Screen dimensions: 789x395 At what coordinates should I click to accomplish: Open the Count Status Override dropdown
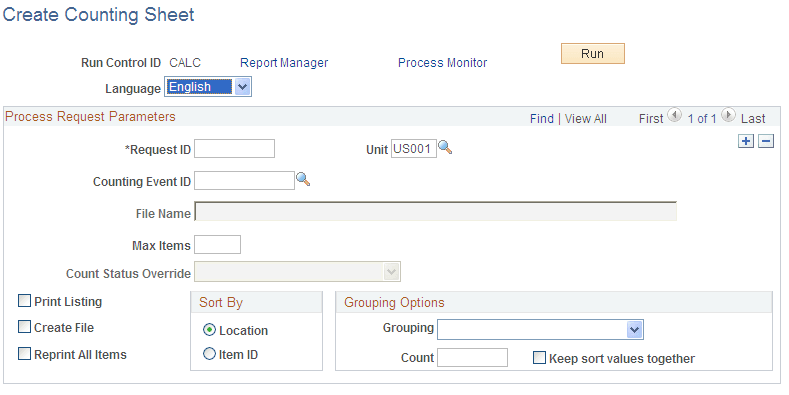point(297,272)
